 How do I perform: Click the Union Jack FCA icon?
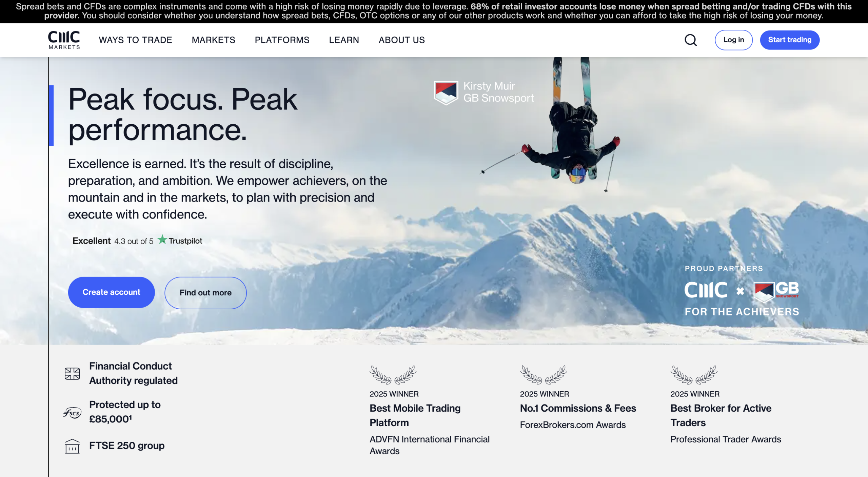tap(72, 374)
